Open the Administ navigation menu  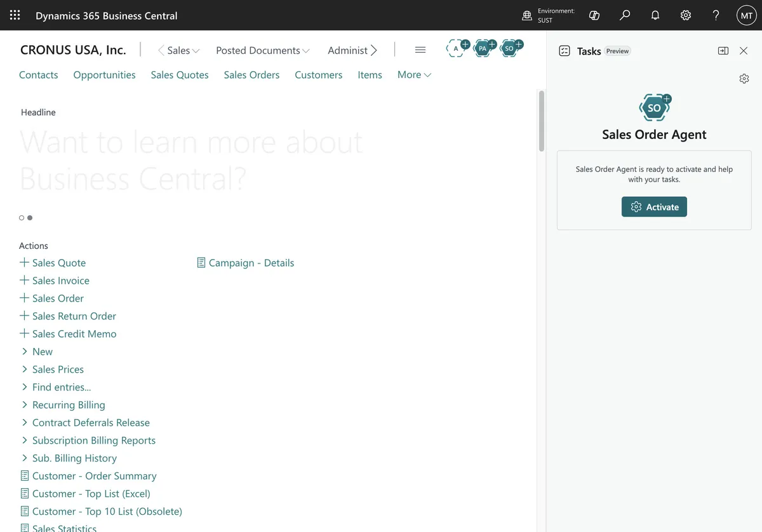[x=347, y=50]
